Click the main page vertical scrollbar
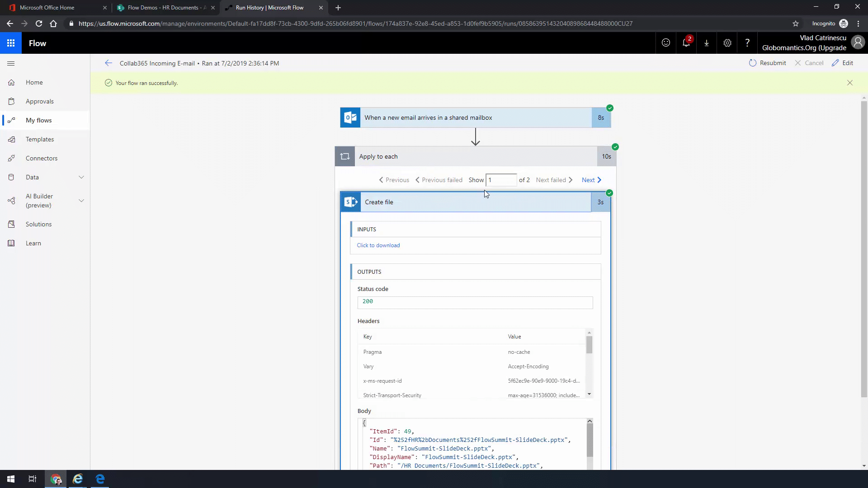The height and width of the screenshot is (488, 868). click(864, 249)
